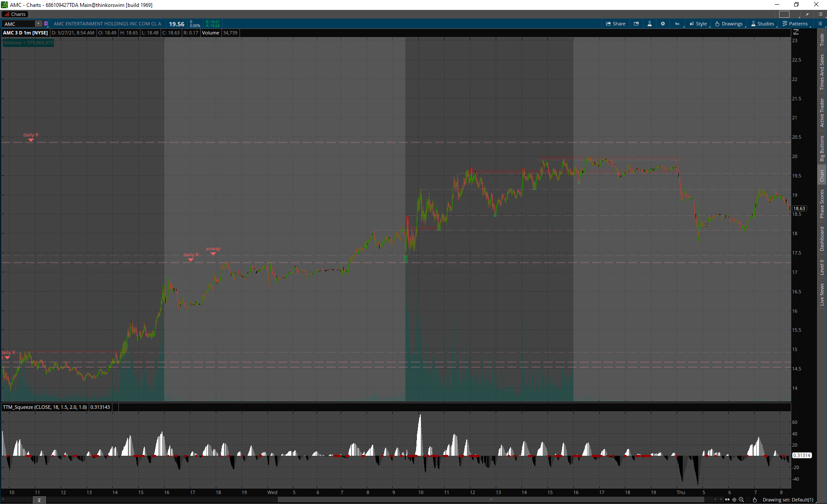Viewport: 827px width, 504px height.
Task: Click the chart alert book icon
Action: (636, 24)
